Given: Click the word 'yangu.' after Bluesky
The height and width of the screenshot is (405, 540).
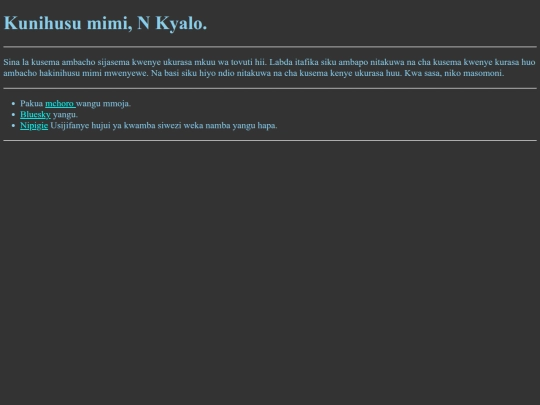Looking at the screenshot, I should [x=65, y=115].
